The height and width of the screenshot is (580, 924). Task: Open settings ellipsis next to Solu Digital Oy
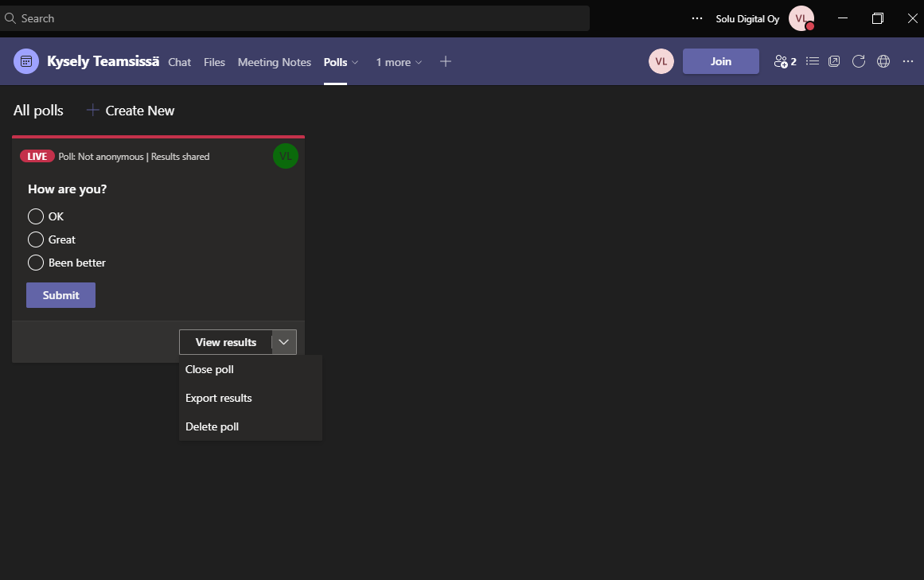697,18
